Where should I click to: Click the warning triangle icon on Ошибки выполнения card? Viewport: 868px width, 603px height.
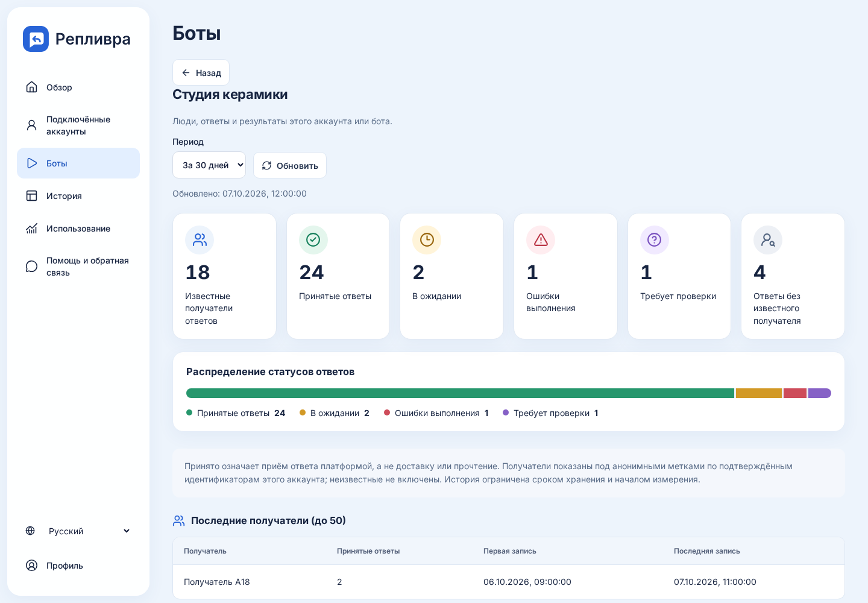click(x=541, y=240)
